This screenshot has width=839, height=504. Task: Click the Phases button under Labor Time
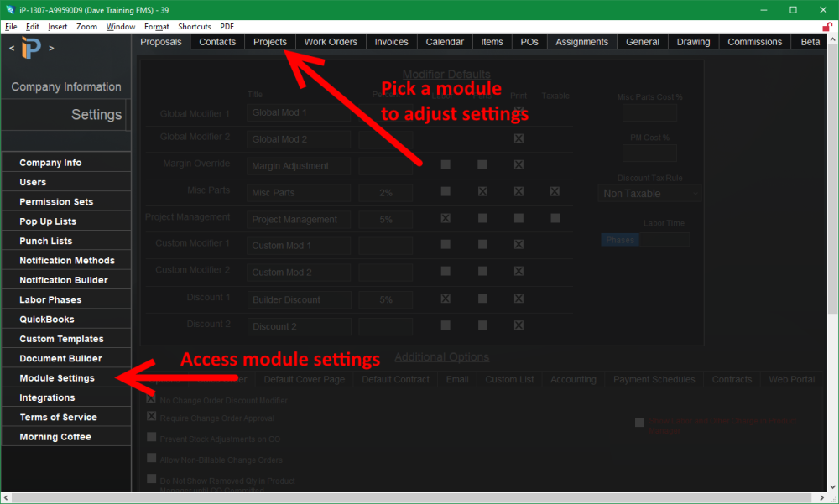[619, 239]
